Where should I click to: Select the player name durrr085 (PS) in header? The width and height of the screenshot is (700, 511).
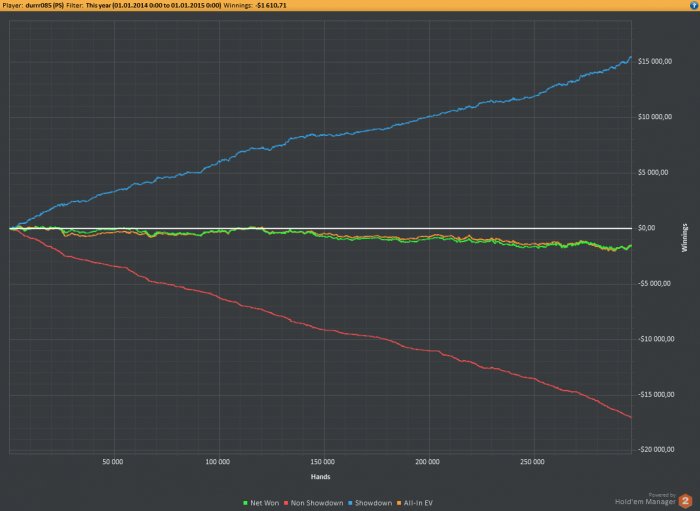point(45,5)
